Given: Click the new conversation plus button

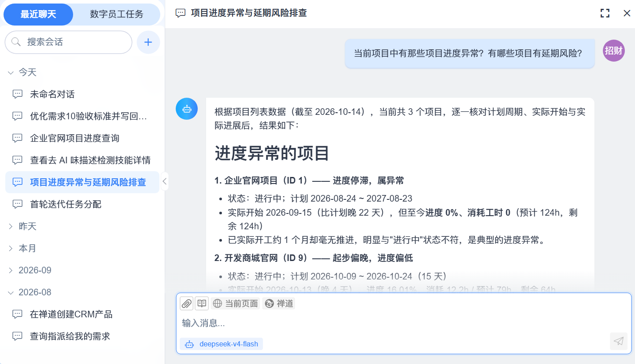Looking at the screenshot, I should 148,42.
